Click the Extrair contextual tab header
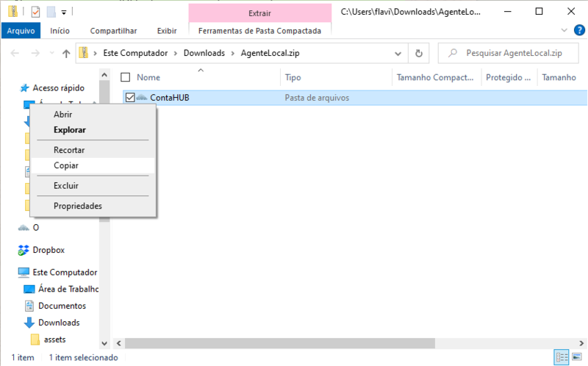The height and width of the screenshot is (366, 588). 259,13
